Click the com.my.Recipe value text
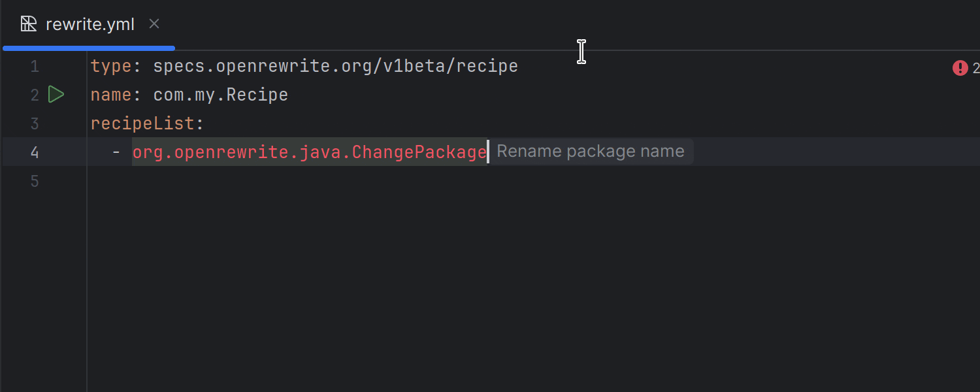The width and height of the screenshot is (980, 392). tap(220, 95)
